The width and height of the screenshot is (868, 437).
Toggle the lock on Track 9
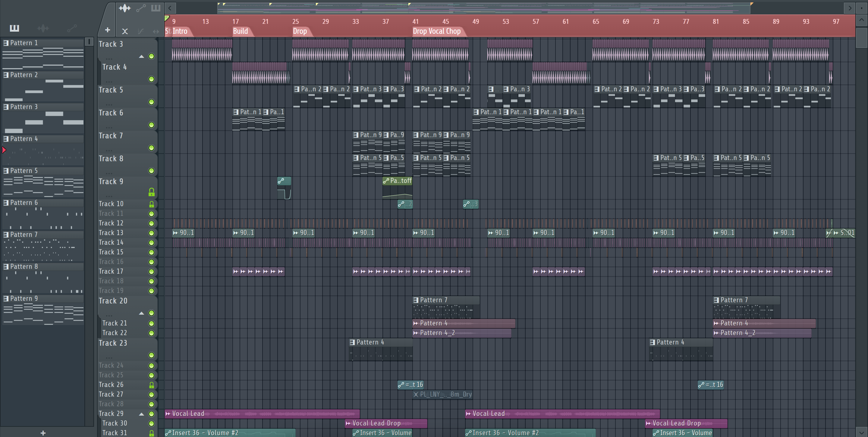pyautogui.click(x=152, y=192)
